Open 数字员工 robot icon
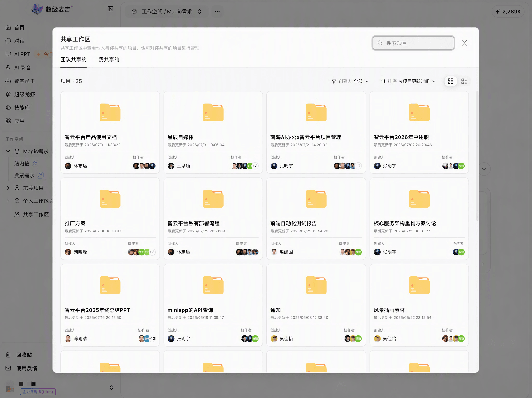Image resolution: width=532 pixels, height=398 pixels. [8, 81]
